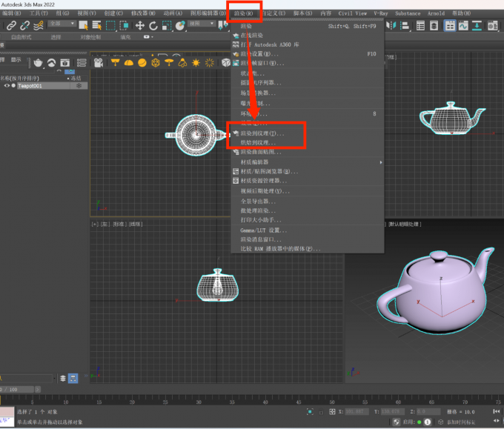Toggle the Isolate Selection icon in status bar
This screenshot has height=429, width=504.
point(310,412)
